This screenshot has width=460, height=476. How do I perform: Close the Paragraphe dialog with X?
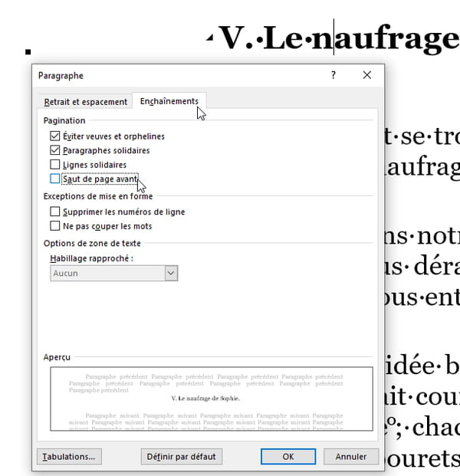click(x=367, y=75)
